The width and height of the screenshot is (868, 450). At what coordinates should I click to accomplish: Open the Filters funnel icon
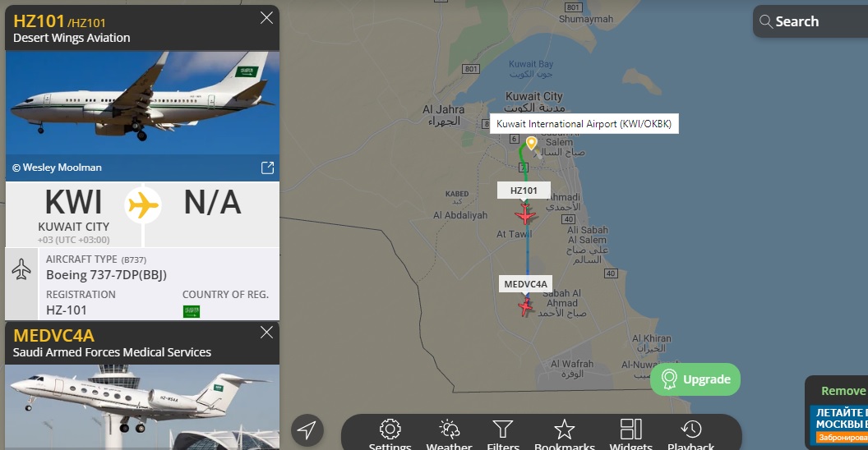503,429
